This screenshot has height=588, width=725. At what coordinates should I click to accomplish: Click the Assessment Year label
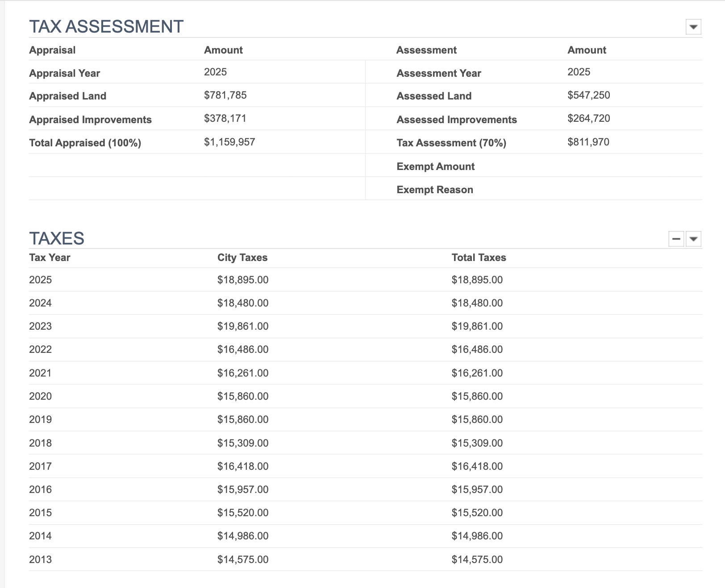tap(439, 73)
